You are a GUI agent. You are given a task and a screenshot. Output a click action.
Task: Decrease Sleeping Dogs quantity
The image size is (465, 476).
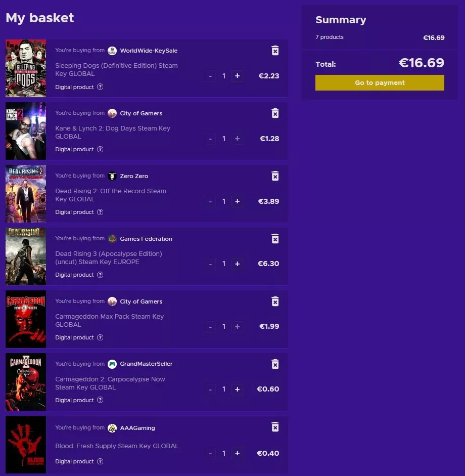[x=210, y=76]
